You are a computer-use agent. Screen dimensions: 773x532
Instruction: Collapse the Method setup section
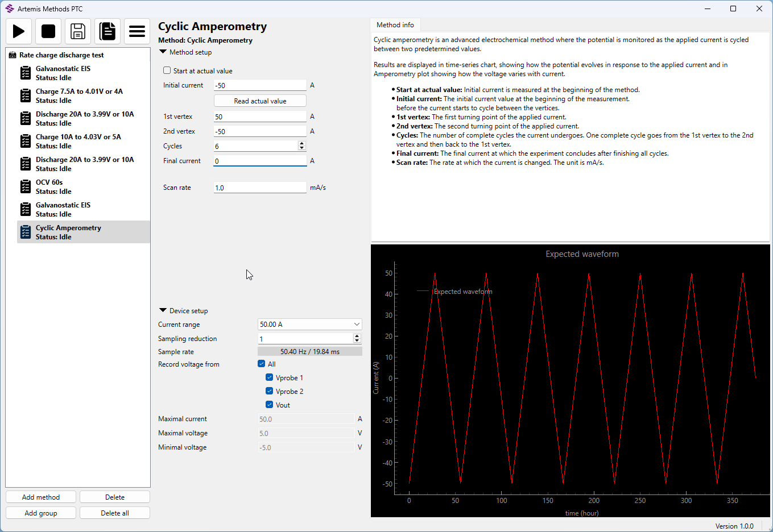coord(163,52)
